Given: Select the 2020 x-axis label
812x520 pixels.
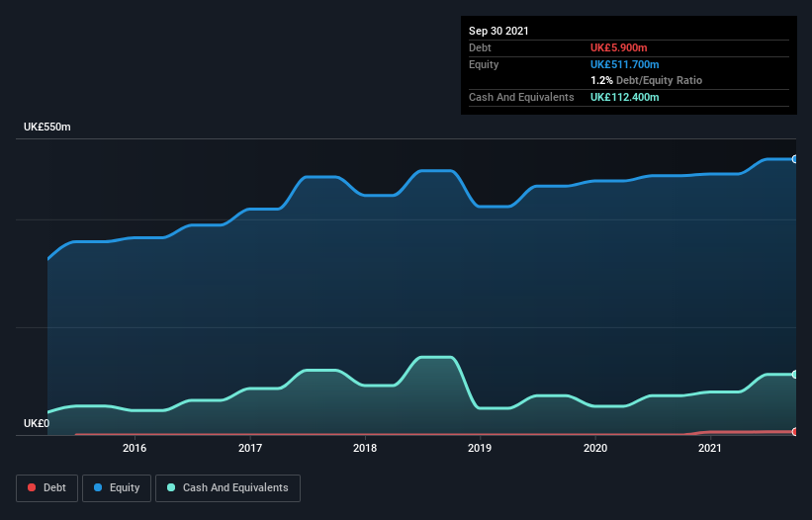Looking at the screenshot, I should pyautogui.click(x=595, y=448).
